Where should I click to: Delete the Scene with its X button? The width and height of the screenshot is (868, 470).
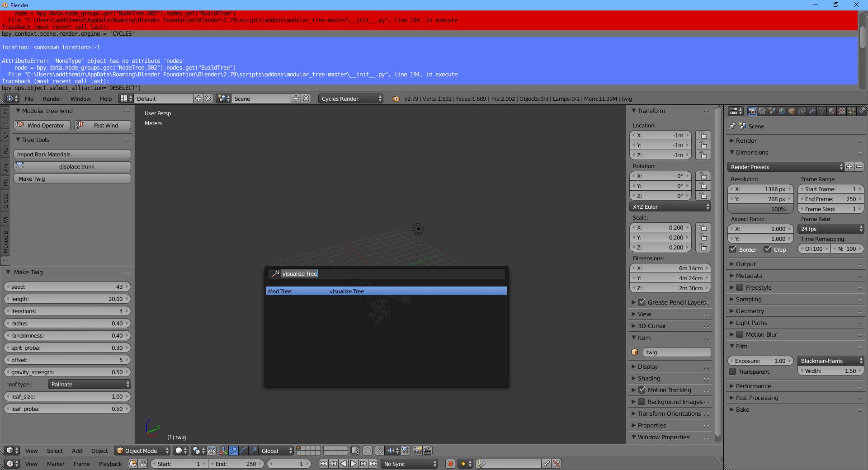tap(306, 99)
